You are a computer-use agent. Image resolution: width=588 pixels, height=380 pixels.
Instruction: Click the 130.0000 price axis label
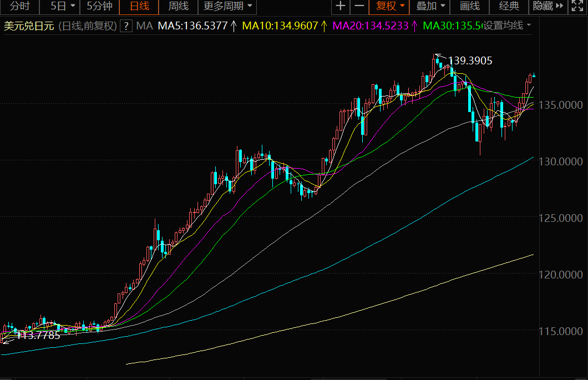561,161
